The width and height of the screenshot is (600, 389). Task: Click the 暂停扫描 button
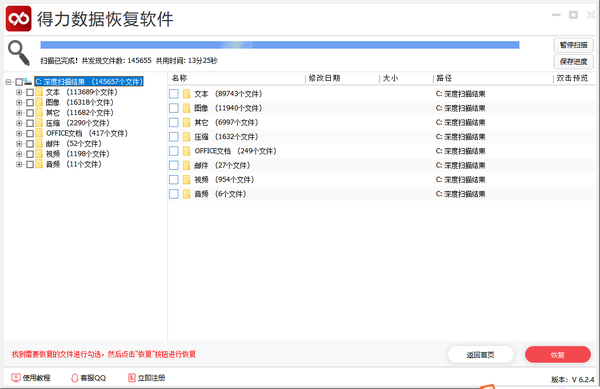(x=574, y=45)
